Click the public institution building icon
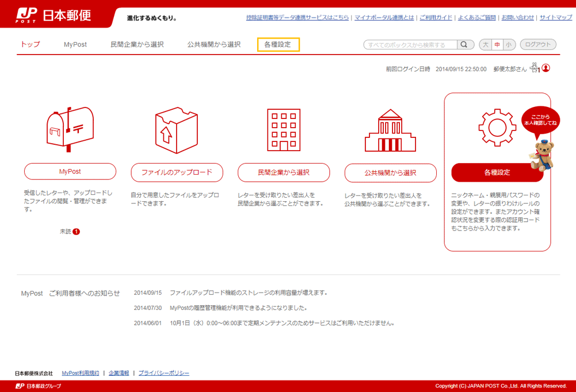 (391, 130)
